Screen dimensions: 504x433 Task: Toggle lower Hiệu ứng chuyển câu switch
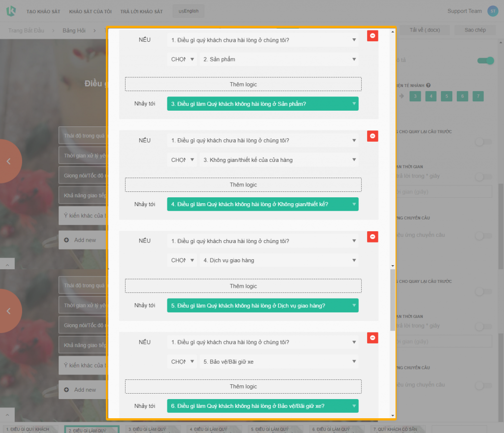pos(483,385)
